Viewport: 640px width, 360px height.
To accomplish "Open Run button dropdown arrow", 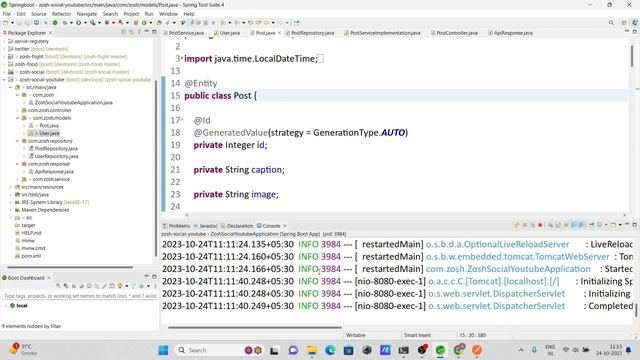I will [x=84, y=23].
